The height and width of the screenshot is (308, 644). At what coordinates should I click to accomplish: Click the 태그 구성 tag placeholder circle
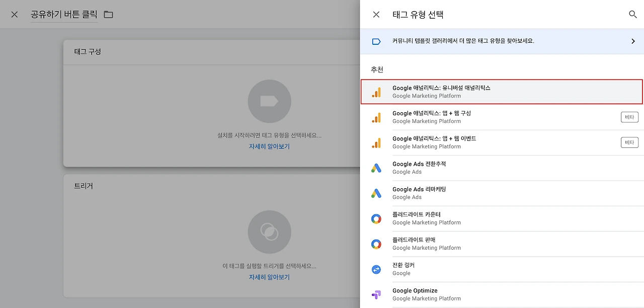tap(269, 101)
